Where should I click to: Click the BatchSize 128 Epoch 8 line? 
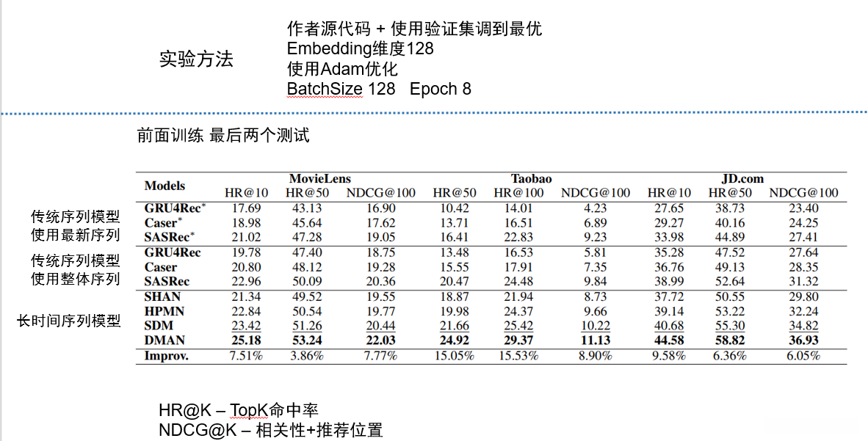[379, 89]
